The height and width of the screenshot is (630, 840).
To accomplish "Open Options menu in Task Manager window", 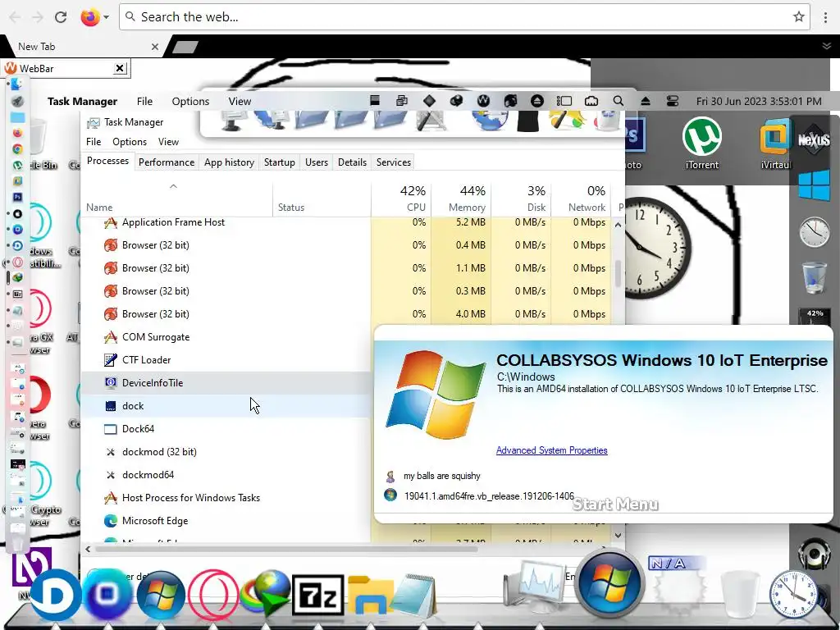I will click(x=129, y=141).
